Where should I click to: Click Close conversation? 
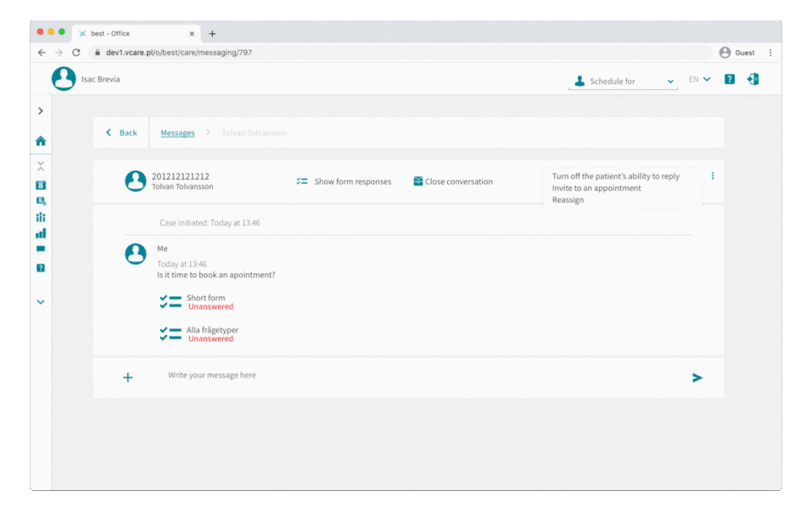[452, 181]
